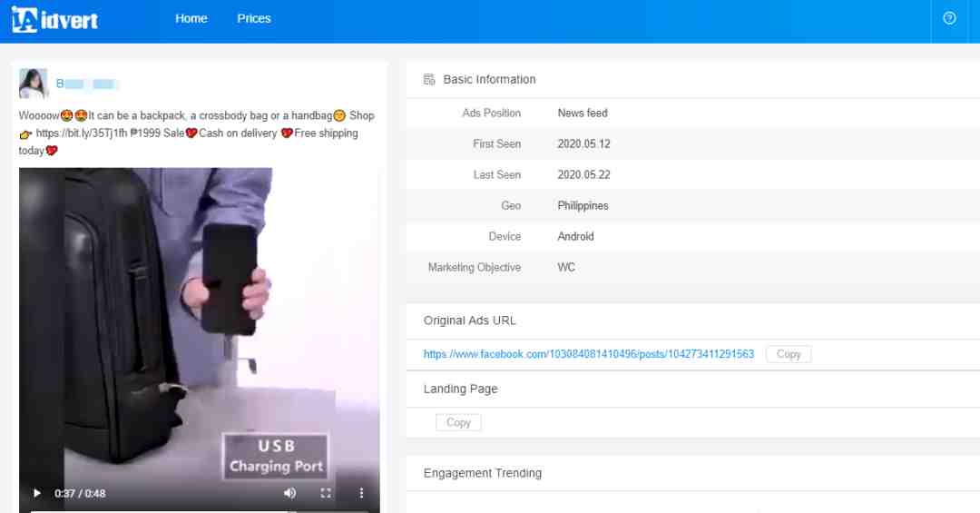This screenshot has height=513, width=980.
Task: Play the backpack ad video
Action: coord(37,493)
